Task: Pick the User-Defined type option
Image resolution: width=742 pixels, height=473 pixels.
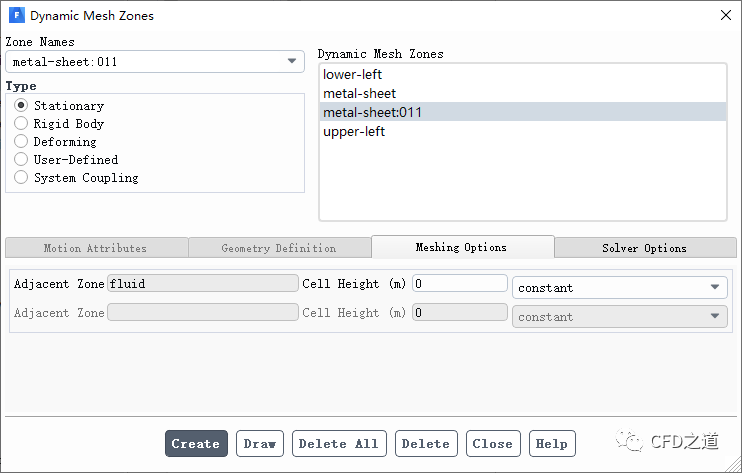Action: (21, 159)
